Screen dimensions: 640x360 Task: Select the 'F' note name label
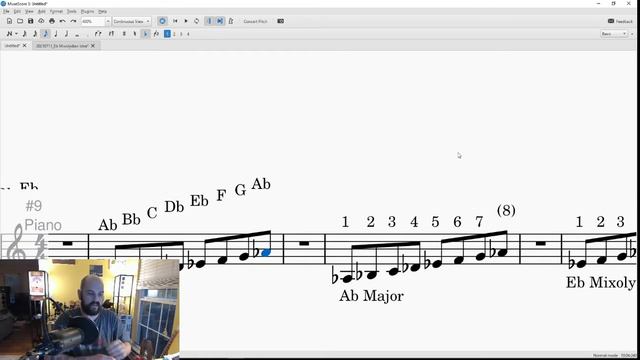point(221,195)
